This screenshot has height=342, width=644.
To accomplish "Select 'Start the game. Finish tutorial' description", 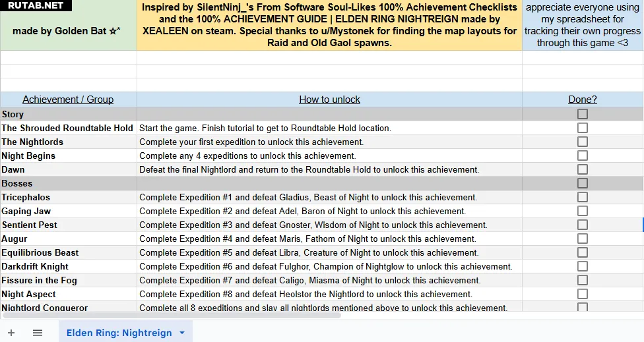I will click(329, 128).
